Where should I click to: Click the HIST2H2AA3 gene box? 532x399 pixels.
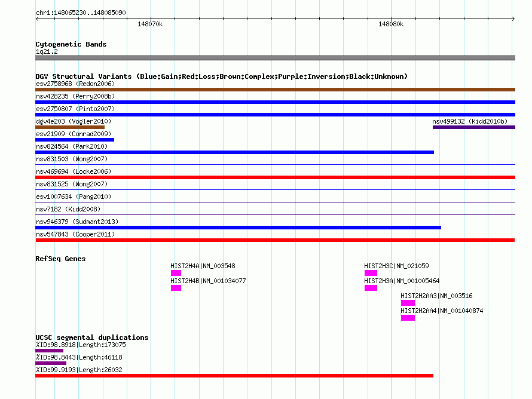pos(408,303)
